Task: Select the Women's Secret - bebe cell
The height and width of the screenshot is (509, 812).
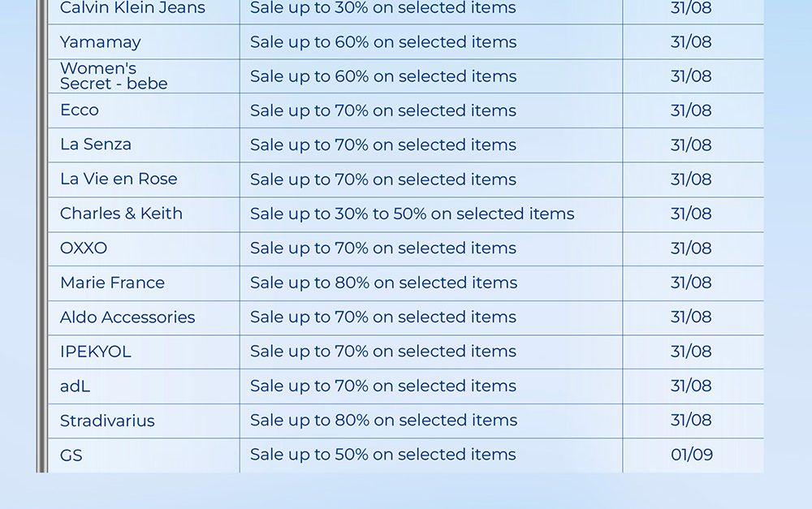Action: [x=114, y=76]
